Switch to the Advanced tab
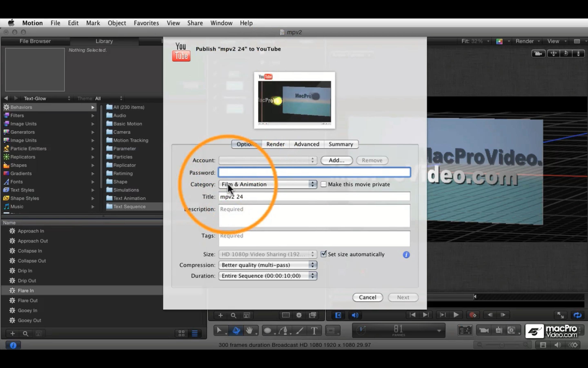The image size is (588, 368). click(x=307, y=144)
